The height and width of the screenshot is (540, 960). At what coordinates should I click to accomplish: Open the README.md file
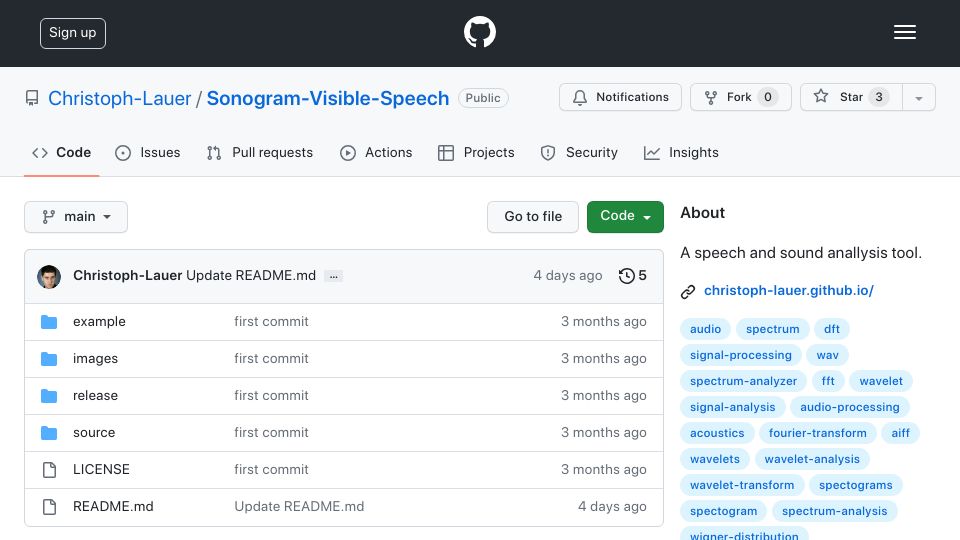click(x=113, y=506)
